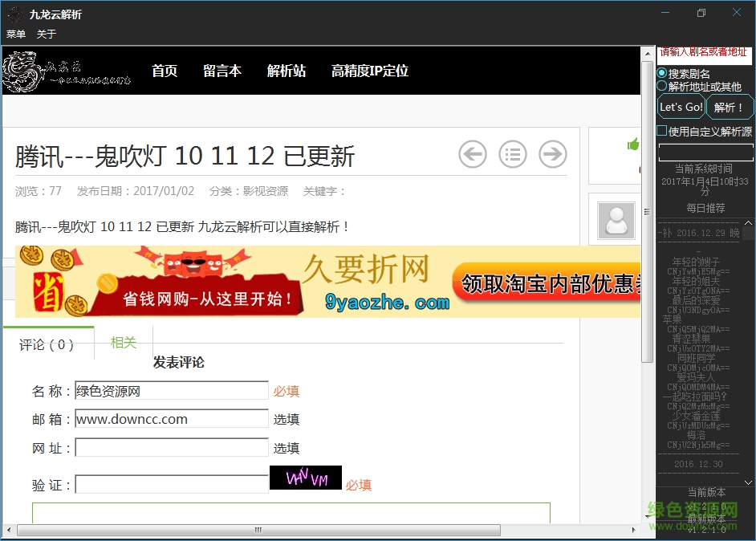
Task: Open the 留言本 nav item
Action: click(x=222, y=71)
